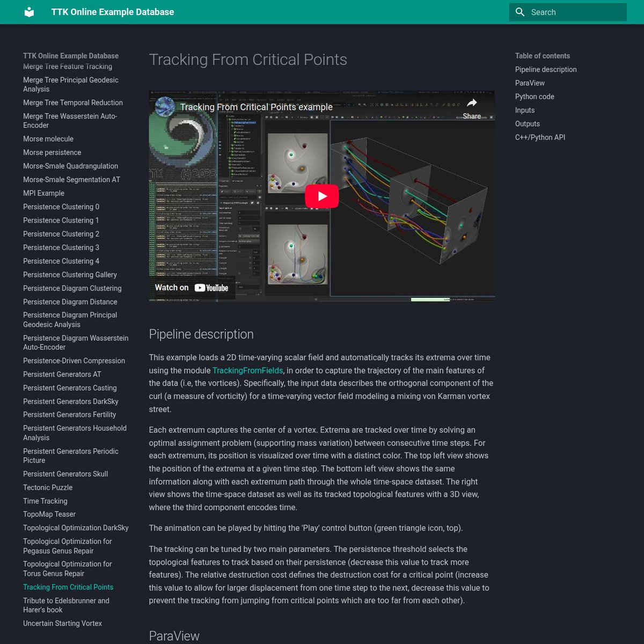Open Persistence Diagram Principal Geodesic Analysis
The height and width of the screenshot is (644, 644).
pos(70,320)
